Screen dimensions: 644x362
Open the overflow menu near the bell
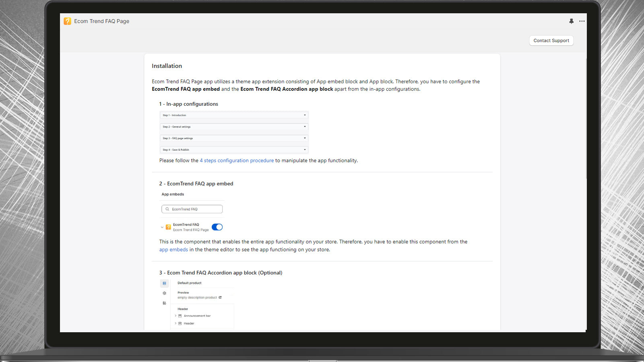582,21
